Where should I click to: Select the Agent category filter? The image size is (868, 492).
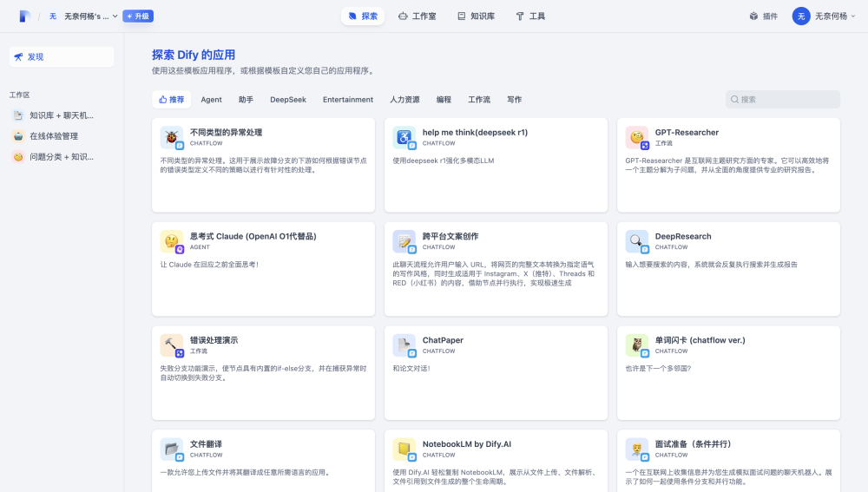tap(211, 100)
